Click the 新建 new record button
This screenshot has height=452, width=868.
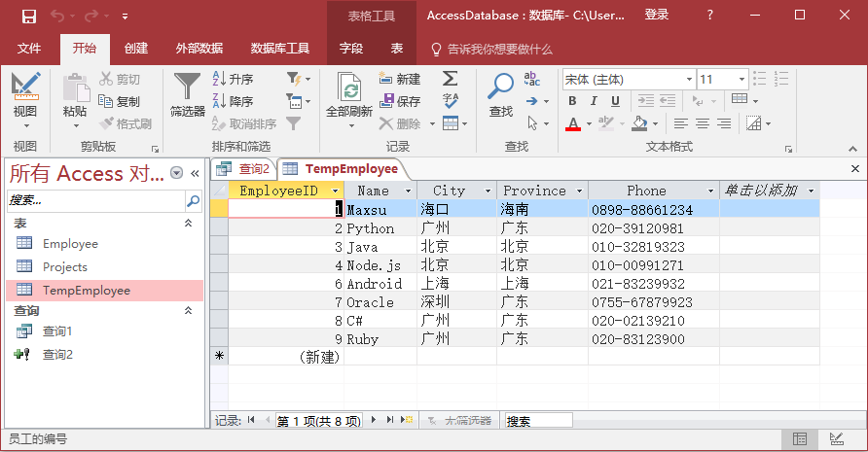point(400,79)
